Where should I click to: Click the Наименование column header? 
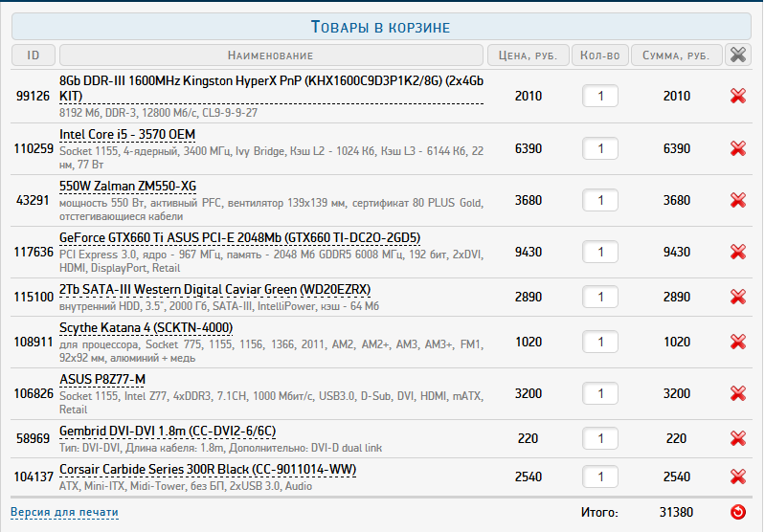pos(271,55)
